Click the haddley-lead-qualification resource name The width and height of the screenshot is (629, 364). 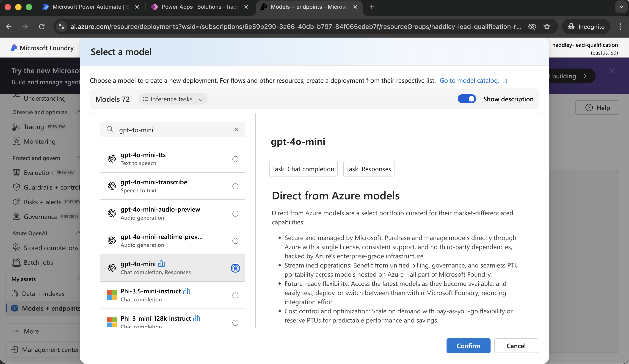coord(585,45)
